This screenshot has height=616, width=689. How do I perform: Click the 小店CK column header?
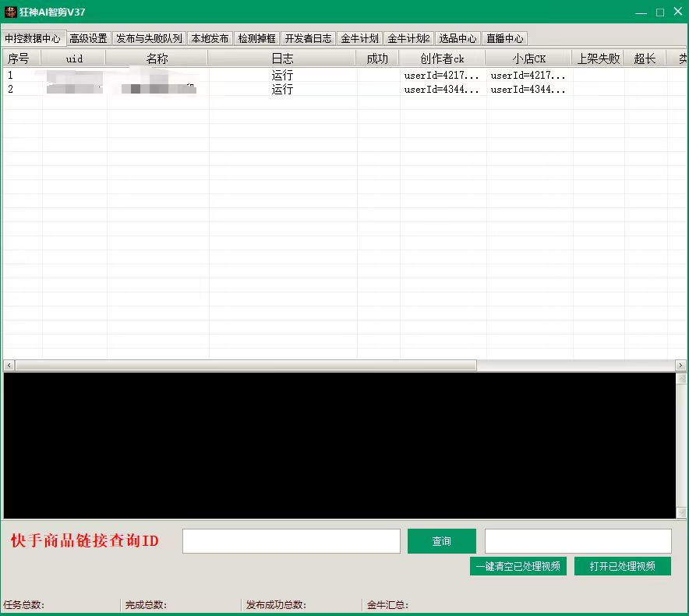[528, 58]
